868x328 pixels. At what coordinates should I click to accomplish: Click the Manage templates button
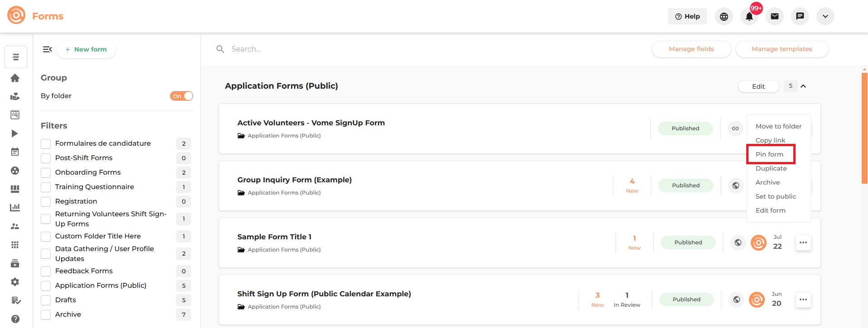coord(782,49)
